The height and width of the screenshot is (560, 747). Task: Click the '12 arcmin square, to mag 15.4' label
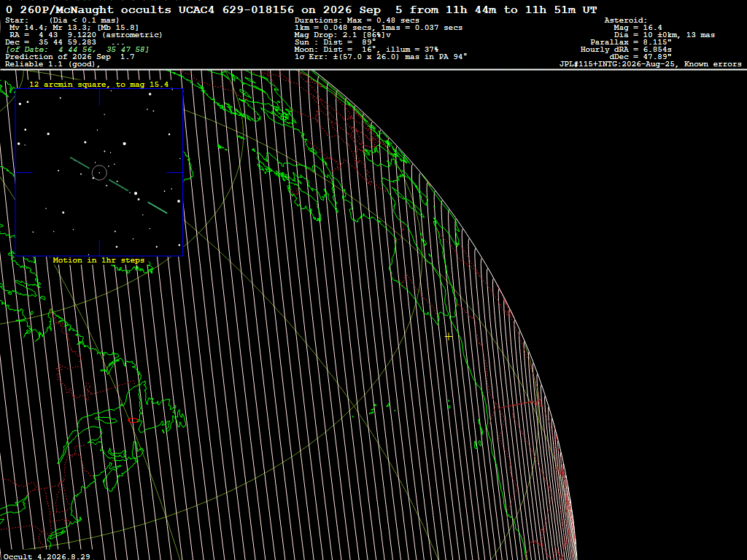(99, 85)
